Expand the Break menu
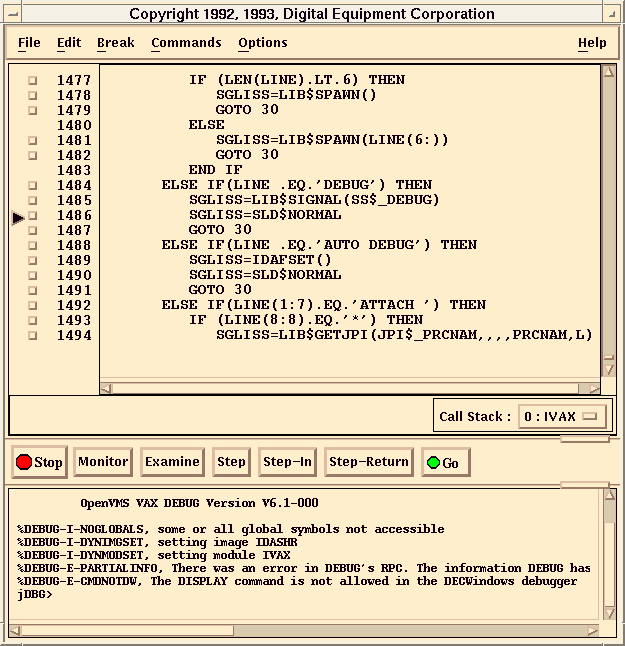 tap(115, 43)
